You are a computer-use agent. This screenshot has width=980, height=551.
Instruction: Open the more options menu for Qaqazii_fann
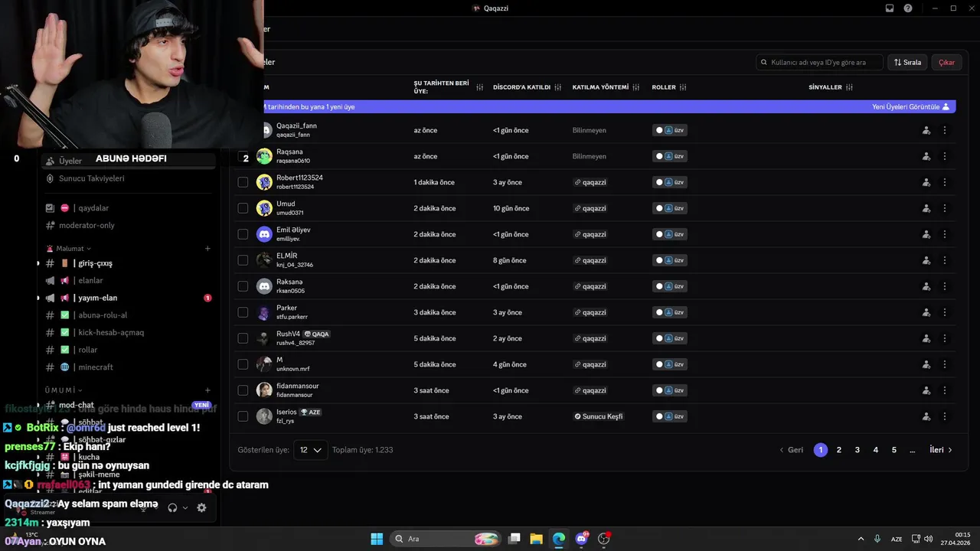click(944, 130)
